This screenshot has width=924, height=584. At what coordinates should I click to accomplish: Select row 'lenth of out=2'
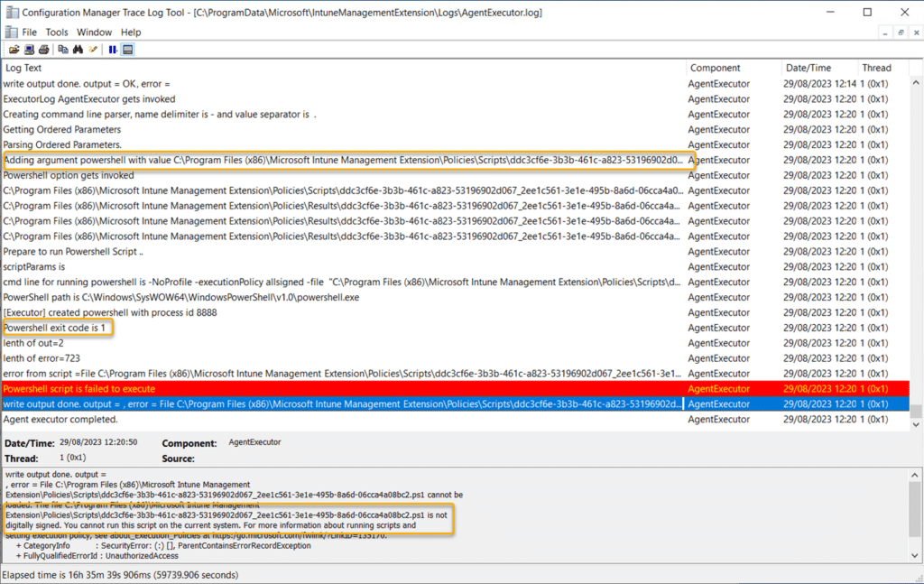click(x=456, y=344)
